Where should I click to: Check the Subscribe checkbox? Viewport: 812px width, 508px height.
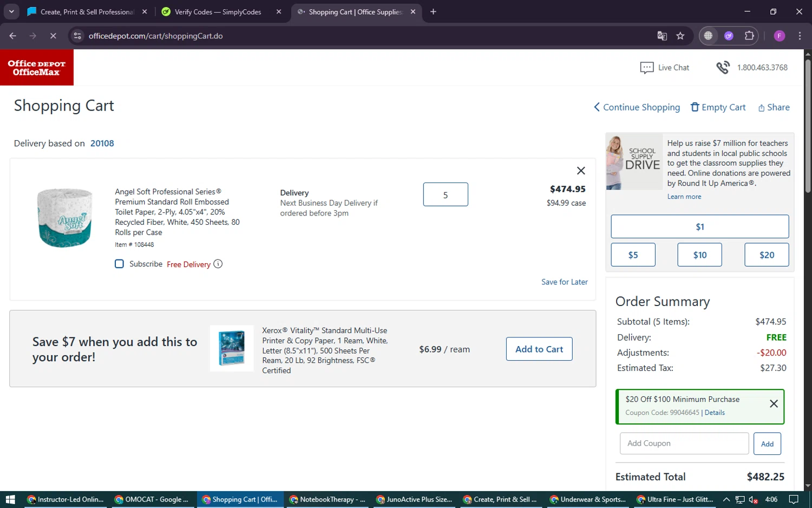(x=119, y=264)
